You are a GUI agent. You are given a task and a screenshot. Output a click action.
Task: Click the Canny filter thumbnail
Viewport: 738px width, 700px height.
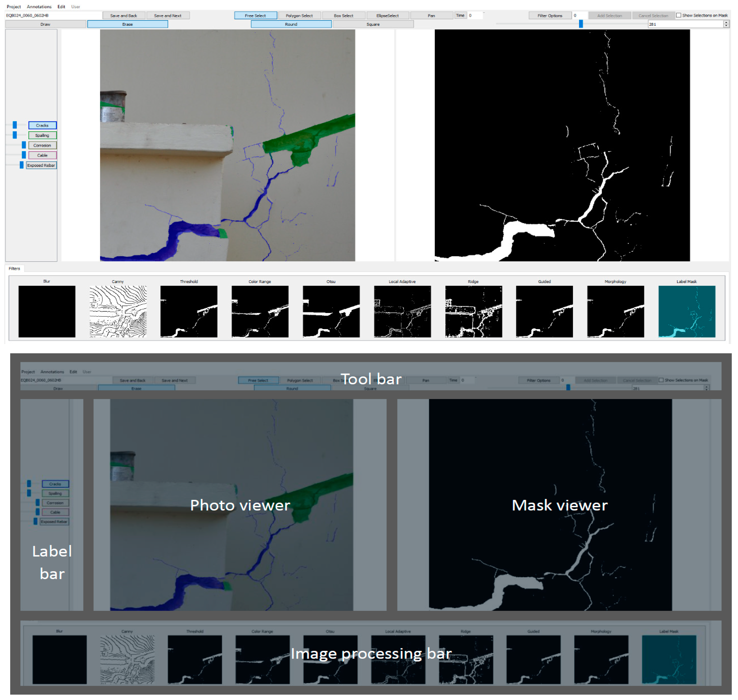[118, 311]
